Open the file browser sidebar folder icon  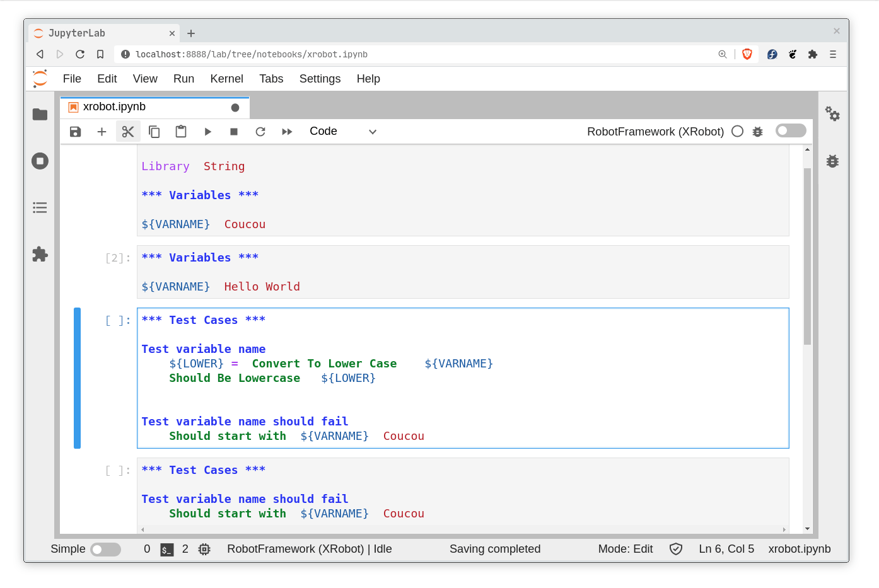pyautogui.click(x=40, y=114)
